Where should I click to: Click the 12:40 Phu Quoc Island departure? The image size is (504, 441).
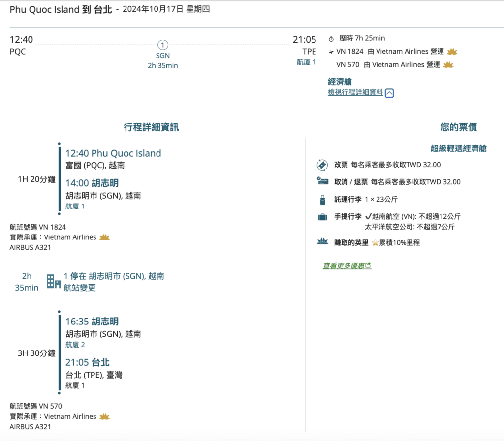point(113,153)
